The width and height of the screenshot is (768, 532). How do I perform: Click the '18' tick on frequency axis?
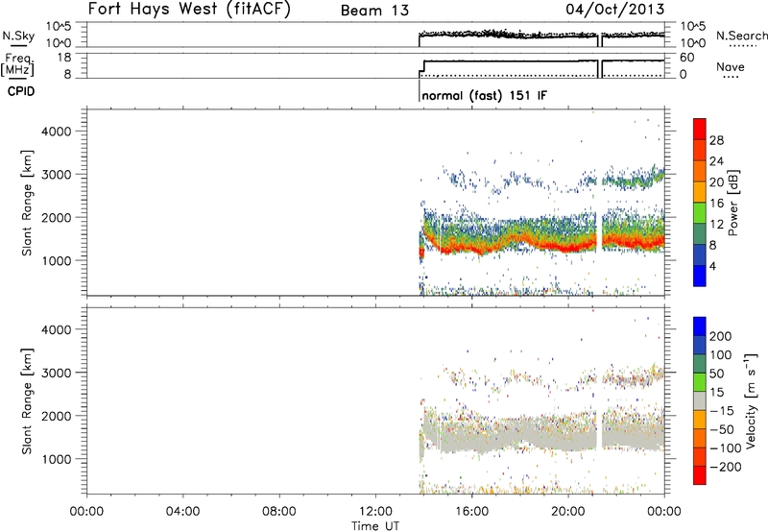click(64, 58)
